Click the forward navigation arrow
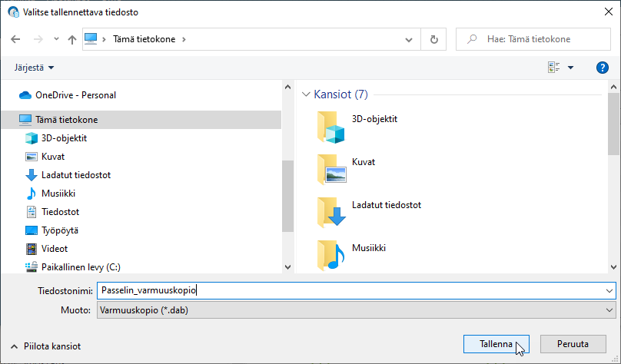621x364 pixels. 38,39
